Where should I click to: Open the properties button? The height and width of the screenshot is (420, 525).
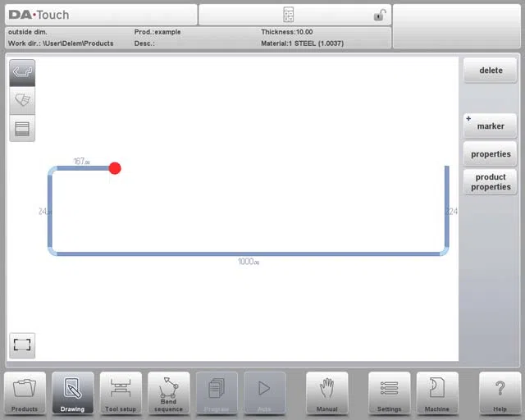pyautogui.click(x=491, y=154)
